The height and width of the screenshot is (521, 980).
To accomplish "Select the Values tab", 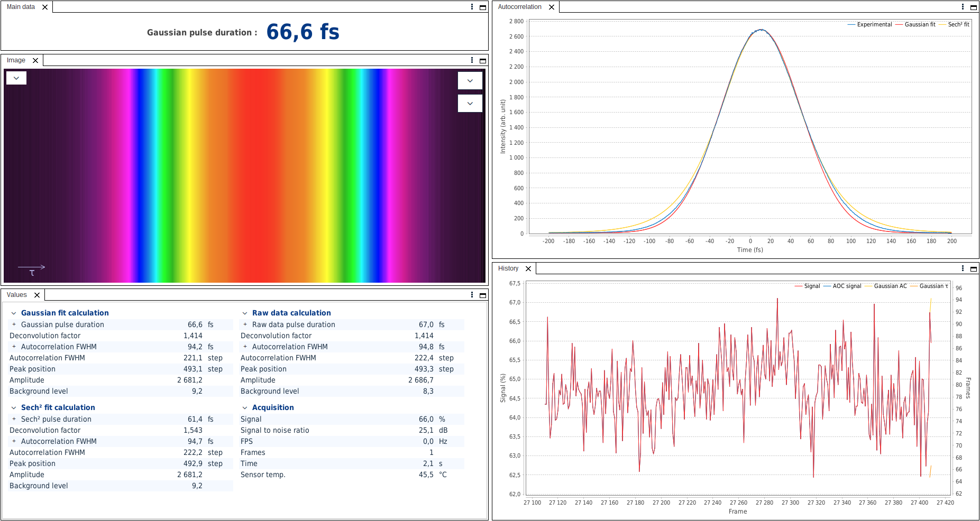I will tap(17, 295).
